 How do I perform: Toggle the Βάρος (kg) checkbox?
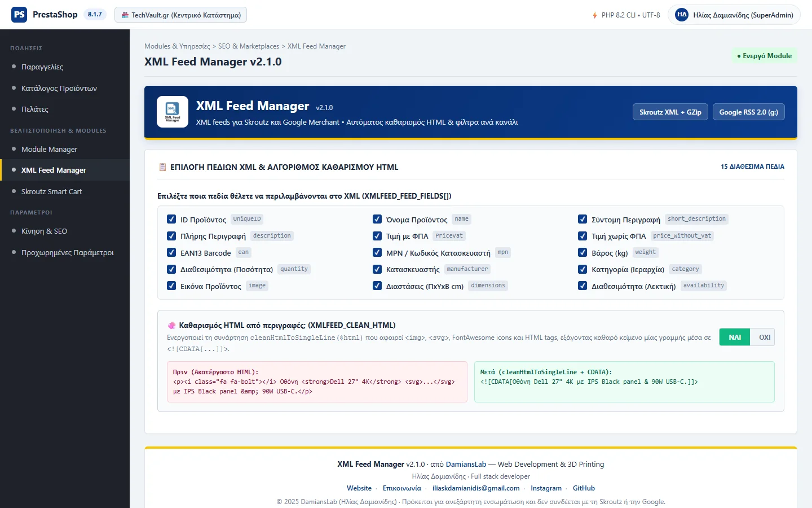582,253
